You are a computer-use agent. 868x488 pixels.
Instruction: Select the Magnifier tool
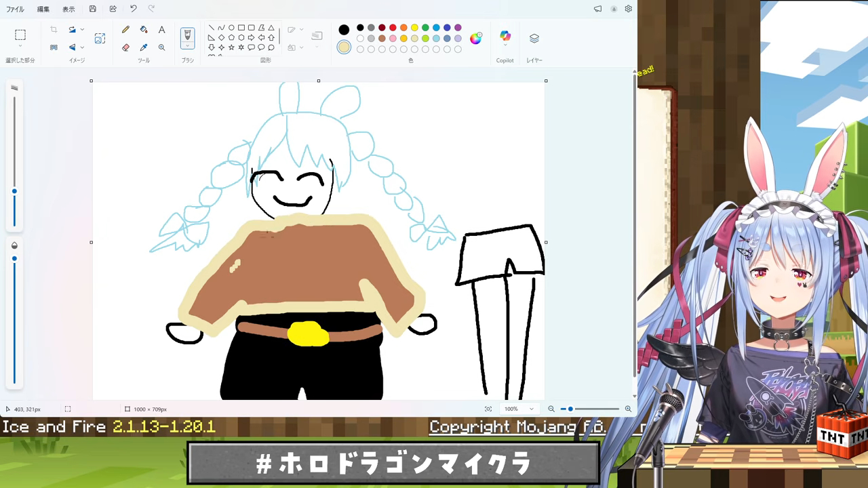click(161, 47)
